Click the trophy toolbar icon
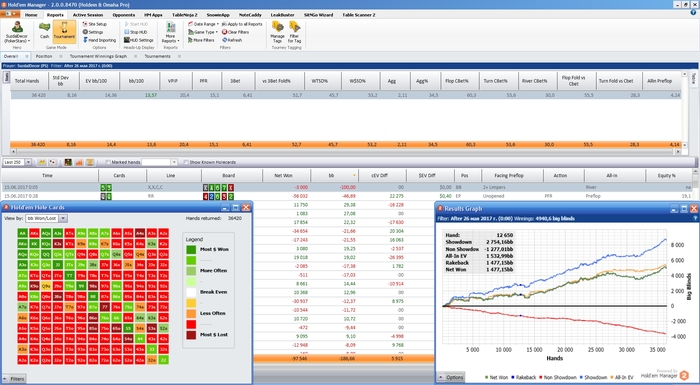 coord(90,162)
